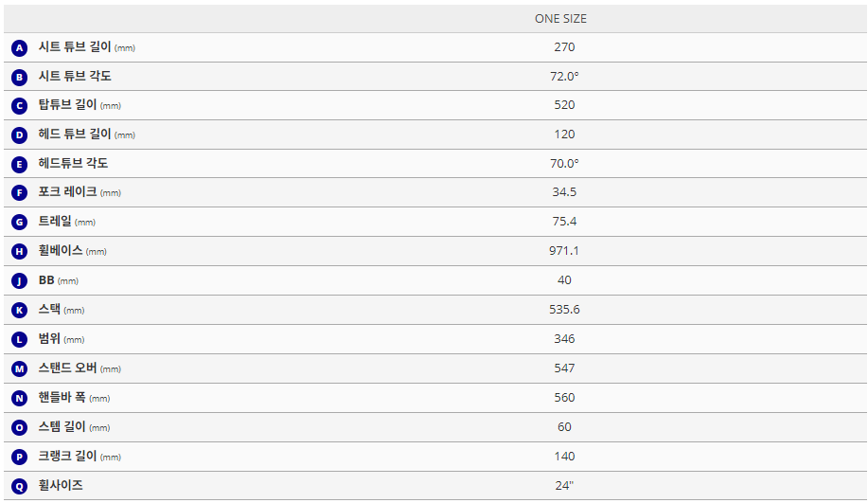This screenshot has width=868, height=503.
Task: Click the D icon beside 헤드 튜브 길이
Action: (19, 135)
